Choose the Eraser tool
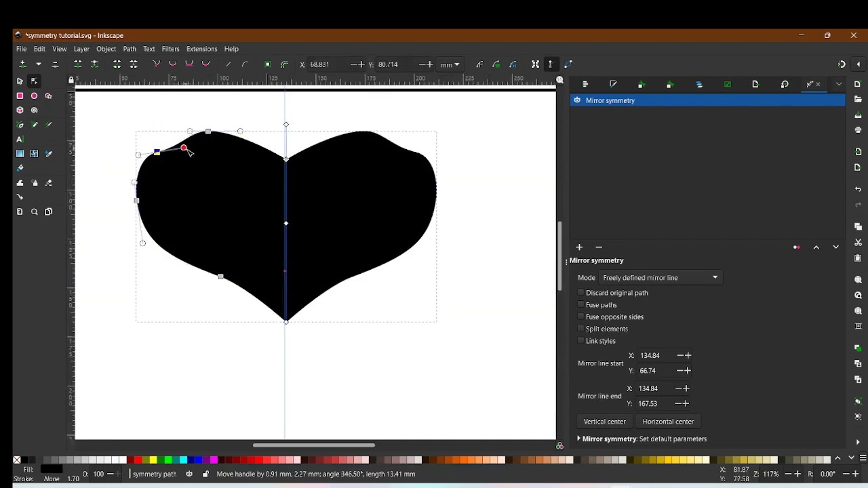 [49, 183]
